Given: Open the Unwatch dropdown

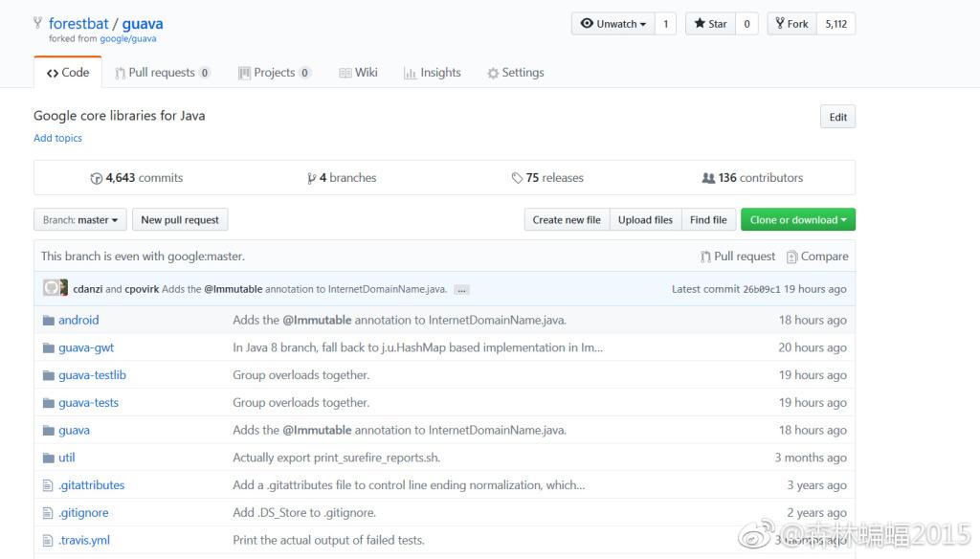Looking at the screenshot, I should click(613, 24).
